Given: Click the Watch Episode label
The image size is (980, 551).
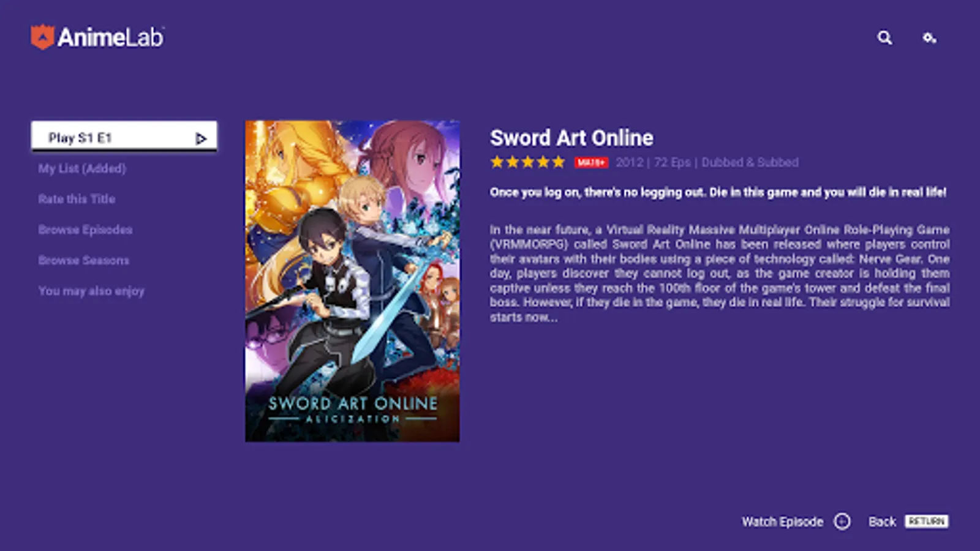Looking at the screenshot, I should pos(782,522).
